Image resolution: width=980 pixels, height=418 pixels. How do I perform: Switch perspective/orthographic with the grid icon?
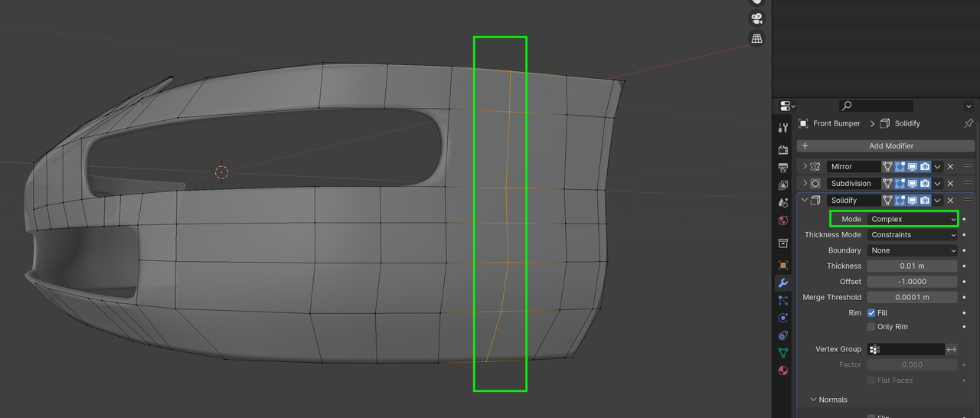(x=756, y=38)
